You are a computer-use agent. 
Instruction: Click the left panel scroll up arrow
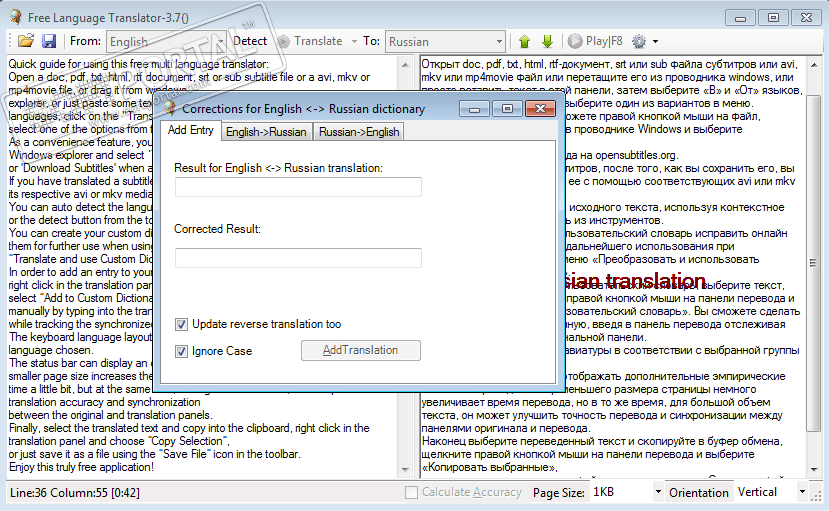pyautogui.click(x=405, y=65)
